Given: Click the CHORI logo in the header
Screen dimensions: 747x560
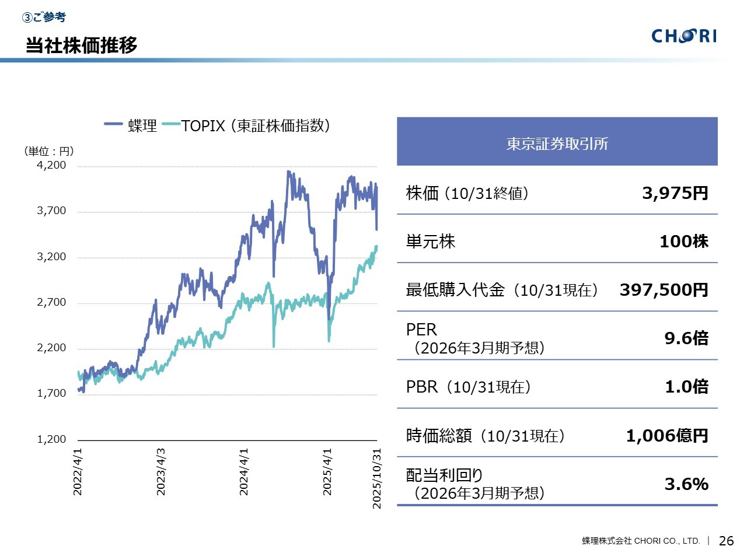Looking at the screenshot, I should click(x=683, y=36).
